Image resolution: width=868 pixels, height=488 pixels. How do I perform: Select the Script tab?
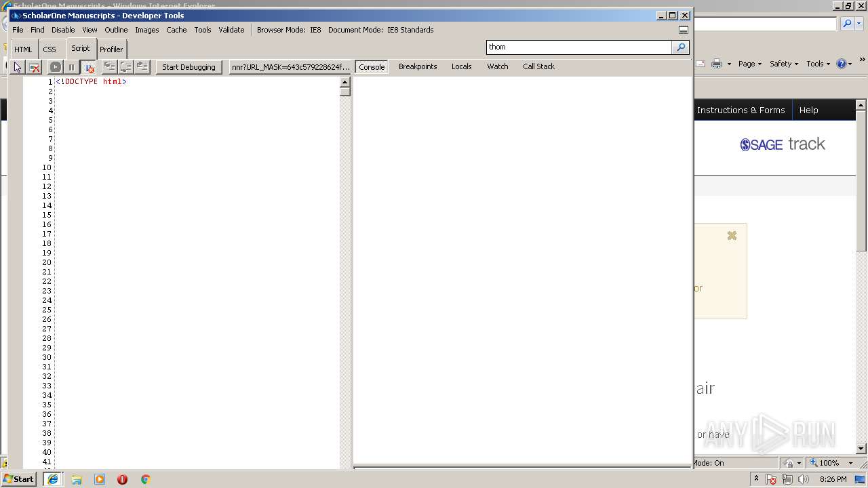pyautogui.click(x=81, y=48)
